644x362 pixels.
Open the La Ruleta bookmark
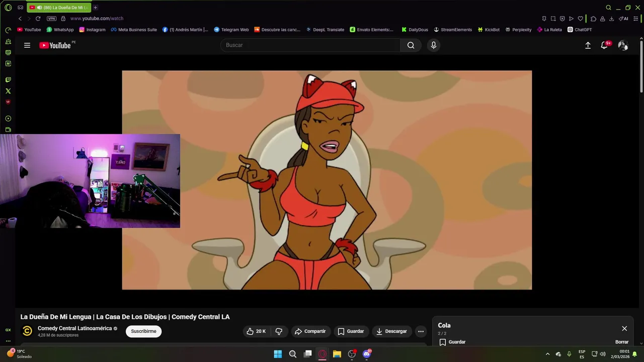[x=549, y=30]
